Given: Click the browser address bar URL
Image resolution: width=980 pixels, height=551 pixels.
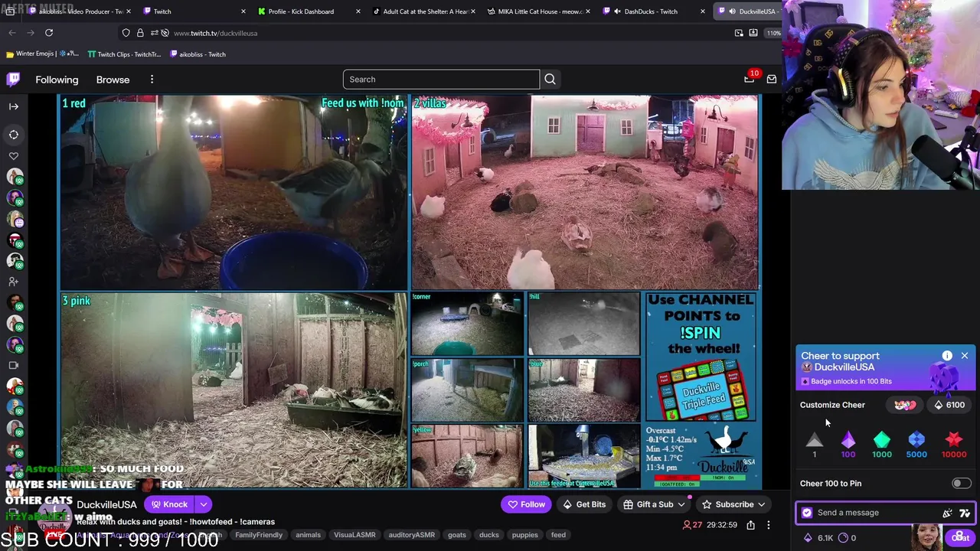Looking at the screenshot, I should [x=215, y=33].
